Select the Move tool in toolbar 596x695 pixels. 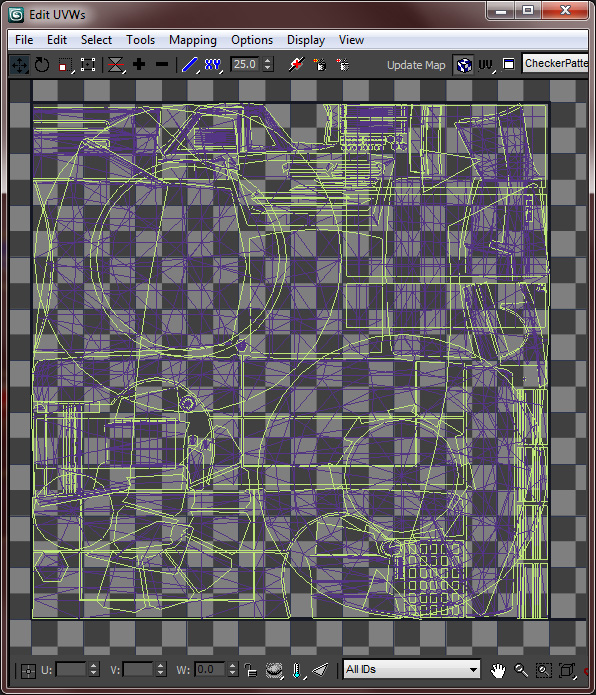click(19, 65)
